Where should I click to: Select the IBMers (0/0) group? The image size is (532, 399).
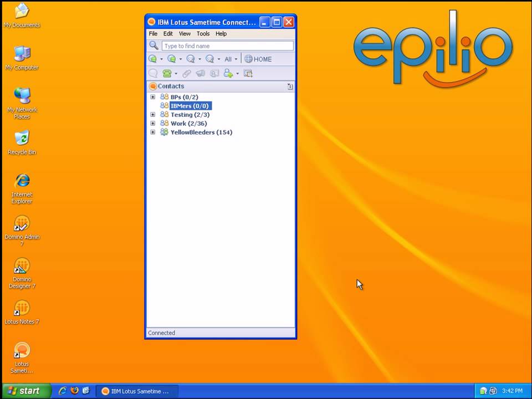click(x=190, y=106)
